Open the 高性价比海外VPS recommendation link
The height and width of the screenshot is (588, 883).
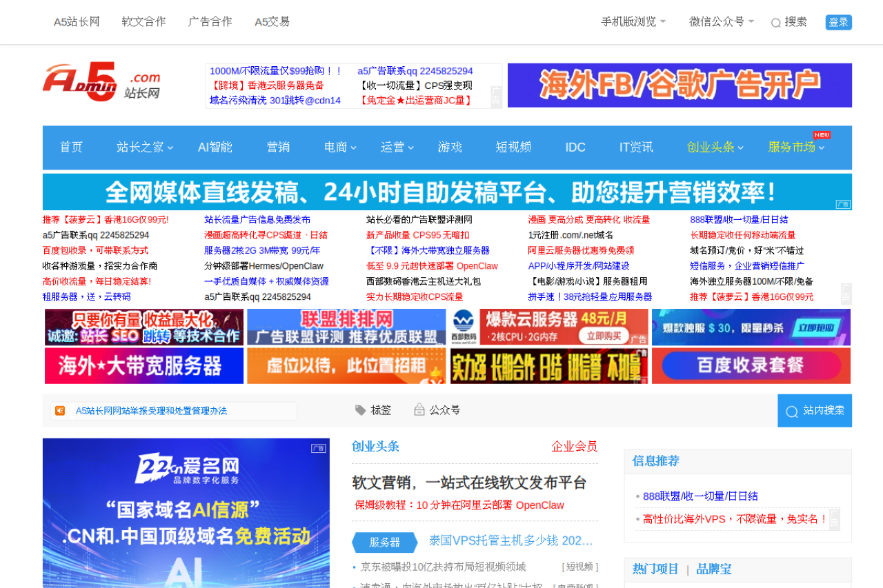tap(735, 519)
